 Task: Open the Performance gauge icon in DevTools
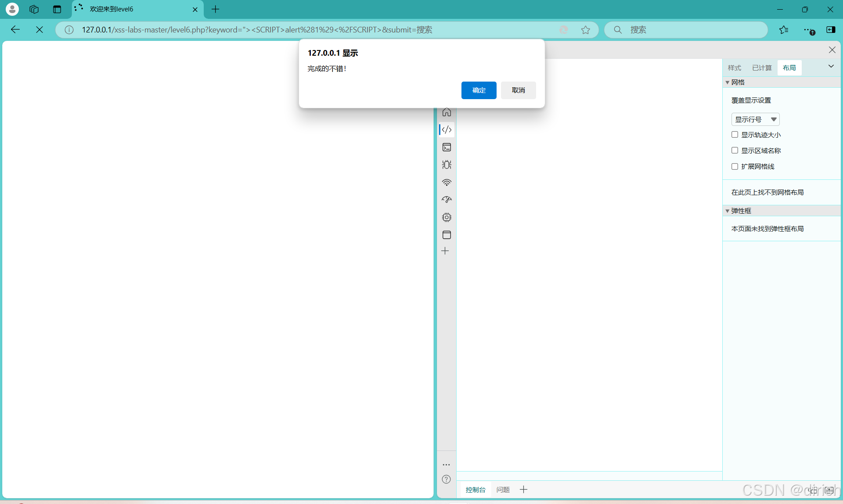[447, 200]
